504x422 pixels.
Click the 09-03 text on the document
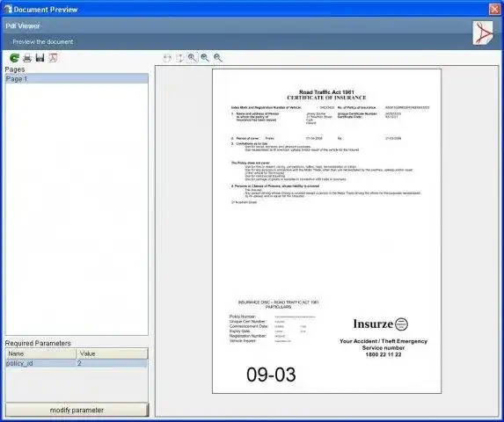click(x=271, y=375)
